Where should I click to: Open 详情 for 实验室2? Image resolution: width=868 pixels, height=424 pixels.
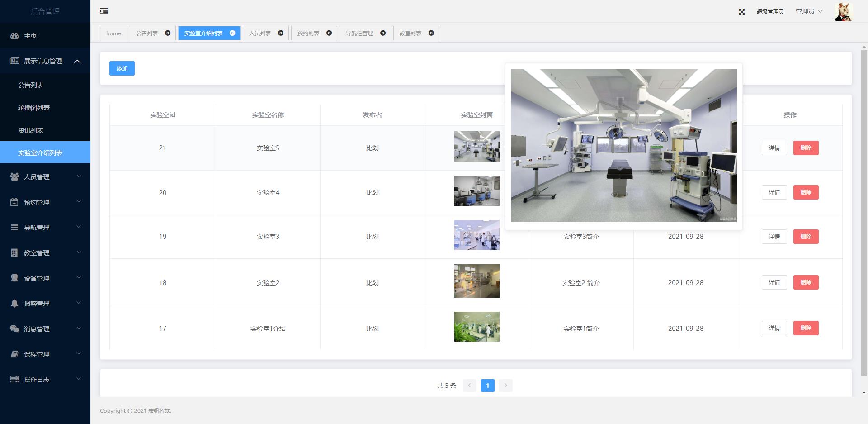pyautogui.click(x=774, y=282)
